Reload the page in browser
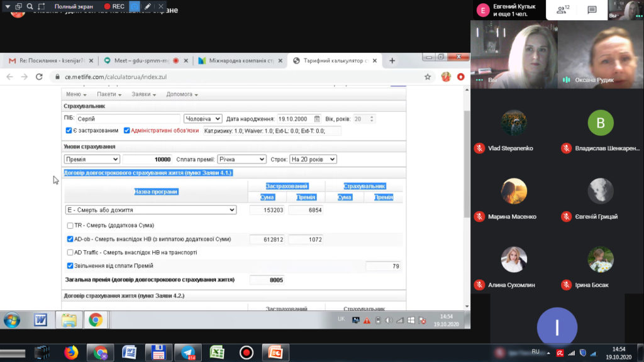Viewport: 644px width, 362px height. 39,77
